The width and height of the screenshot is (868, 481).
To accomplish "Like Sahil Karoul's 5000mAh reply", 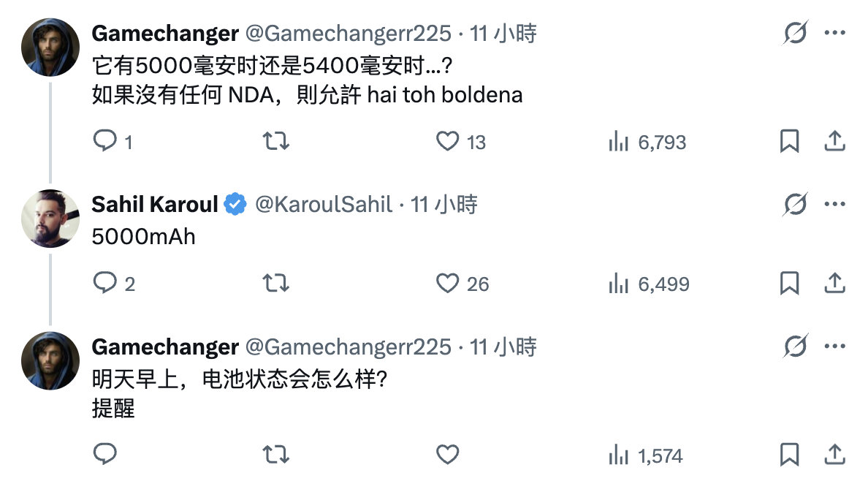I will (x=447, y=283).
